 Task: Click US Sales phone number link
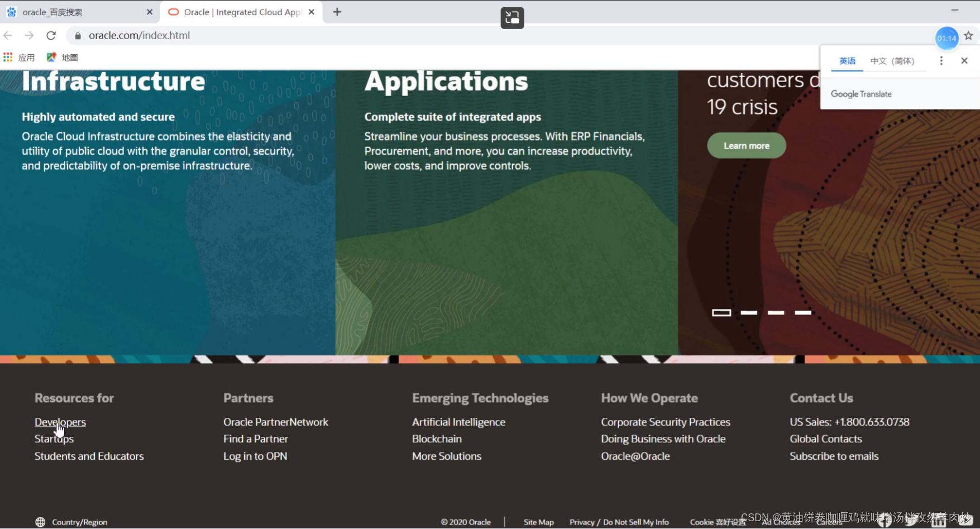coord(849,422)
